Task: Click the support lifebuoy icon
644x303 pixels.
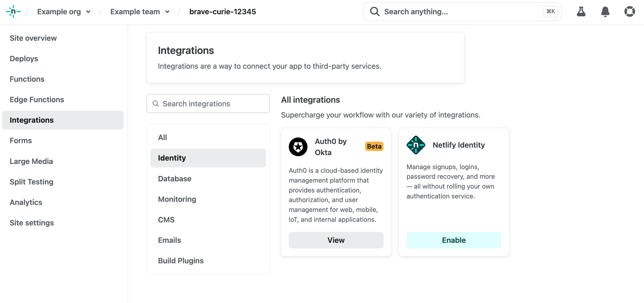Action: pyautogui.click(x=629, y=12)
